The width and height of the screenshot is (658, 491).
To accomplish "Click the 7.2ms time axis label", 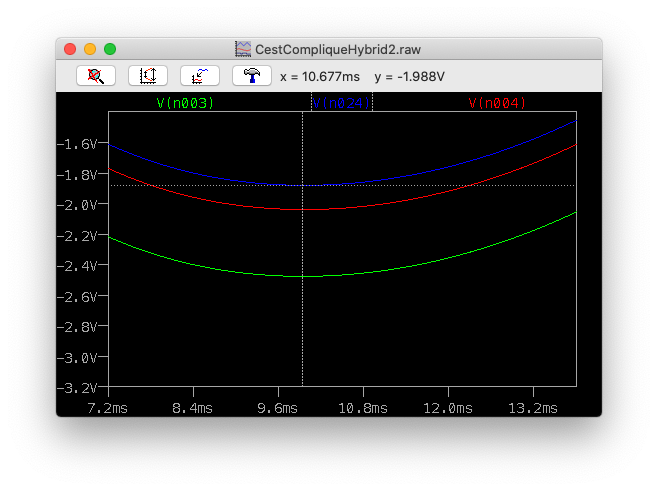I will pos(107,408).
